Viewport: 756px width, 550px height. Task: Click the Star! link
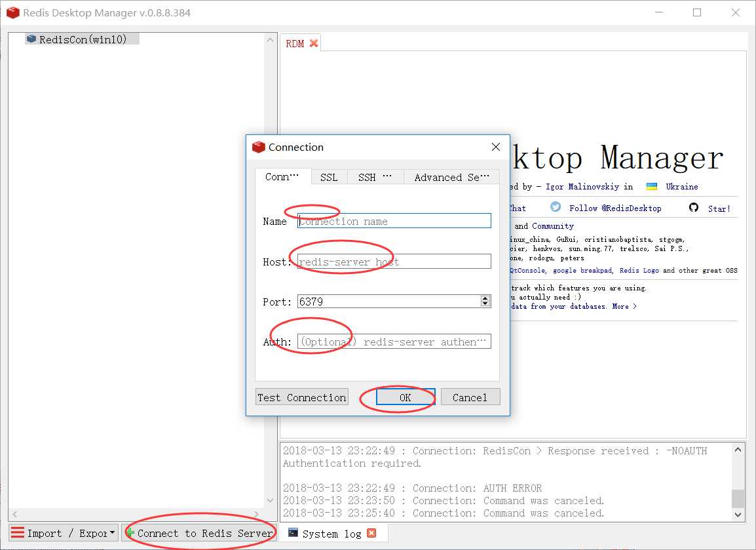[719, 209]
